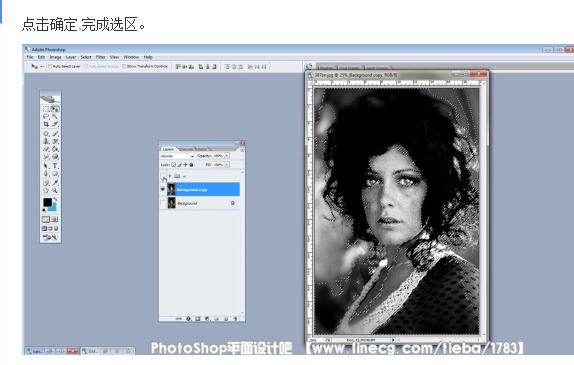574x365 pixels.
Task: Select the Shape tool
Action: tap(55, 174)
